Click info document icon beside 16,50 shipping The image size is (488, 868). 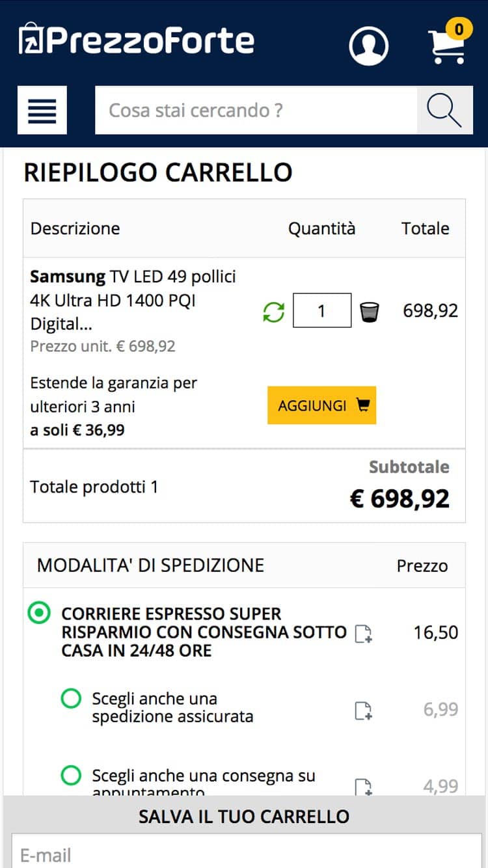pos(364,633)
